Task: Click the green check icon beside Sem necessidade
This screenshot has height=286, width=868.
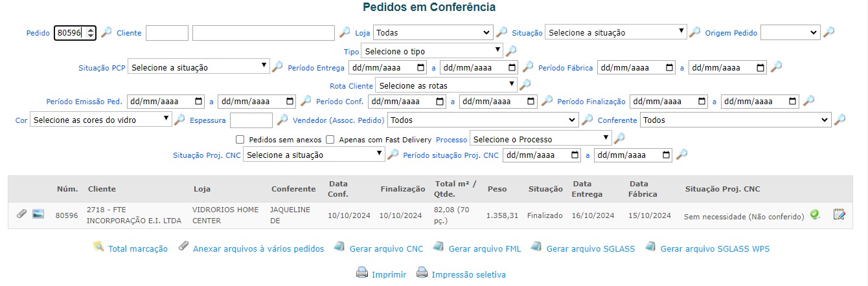Action: pyautogui.click(x=815, y=215)
